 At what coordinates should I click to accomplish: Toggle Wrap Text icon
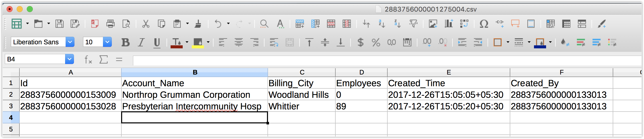point(274,42)
